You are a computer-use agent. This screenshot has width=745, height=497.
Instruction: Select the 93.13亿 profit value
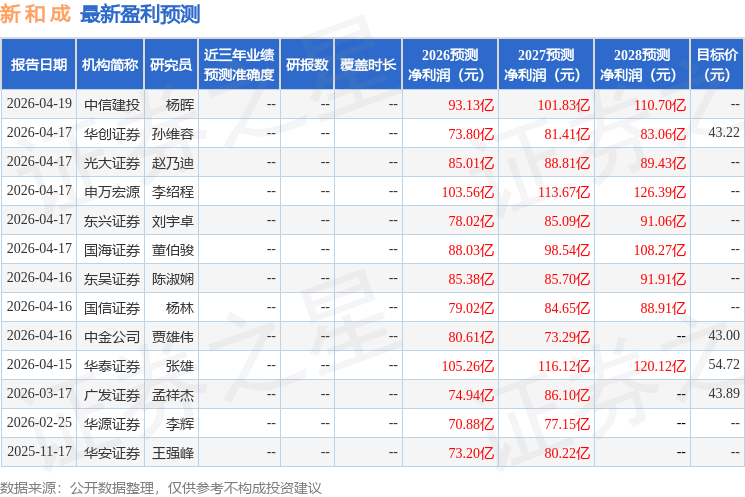[x=471, y=105]
